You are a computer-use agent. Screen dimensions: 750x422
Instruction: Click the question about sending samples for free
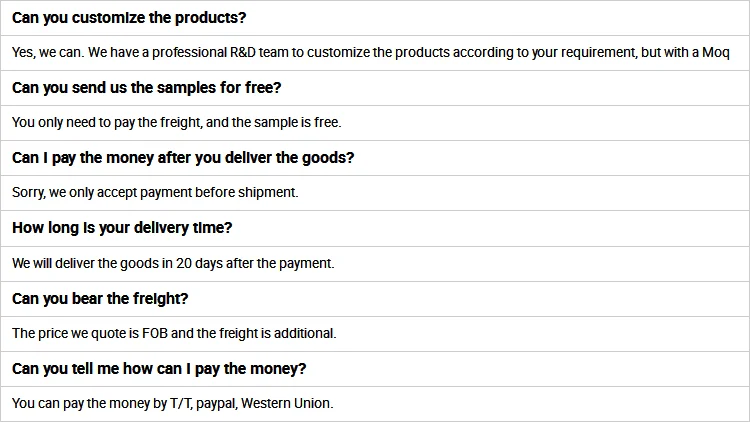146,88
